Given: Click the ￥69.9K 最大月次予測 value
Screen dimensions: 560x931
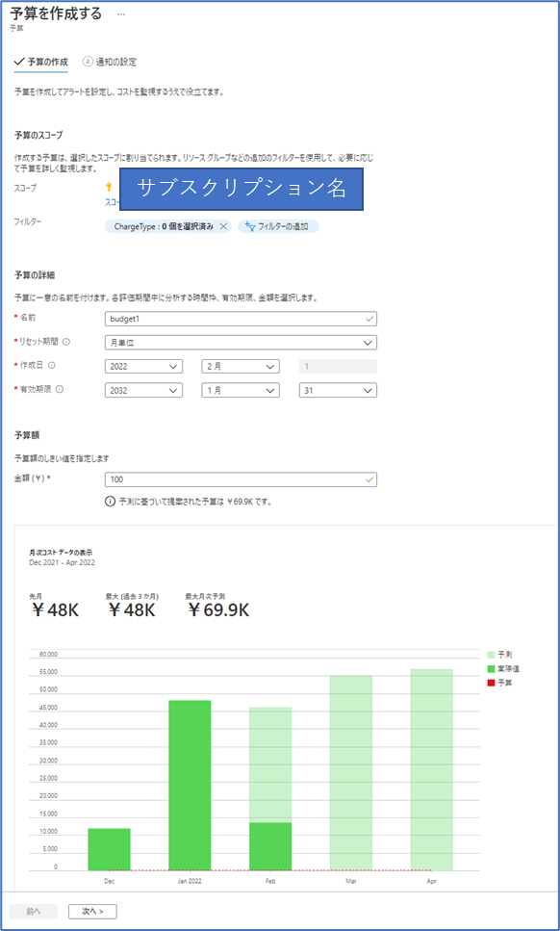Looking at the screenshot, I should [x=217, y=609].
